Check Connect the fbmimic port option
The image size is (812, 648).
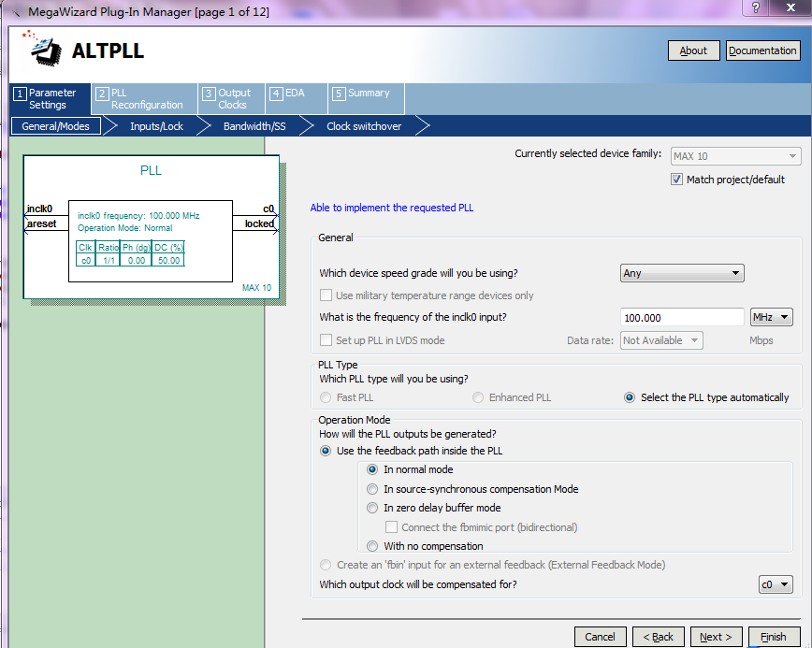391,526
